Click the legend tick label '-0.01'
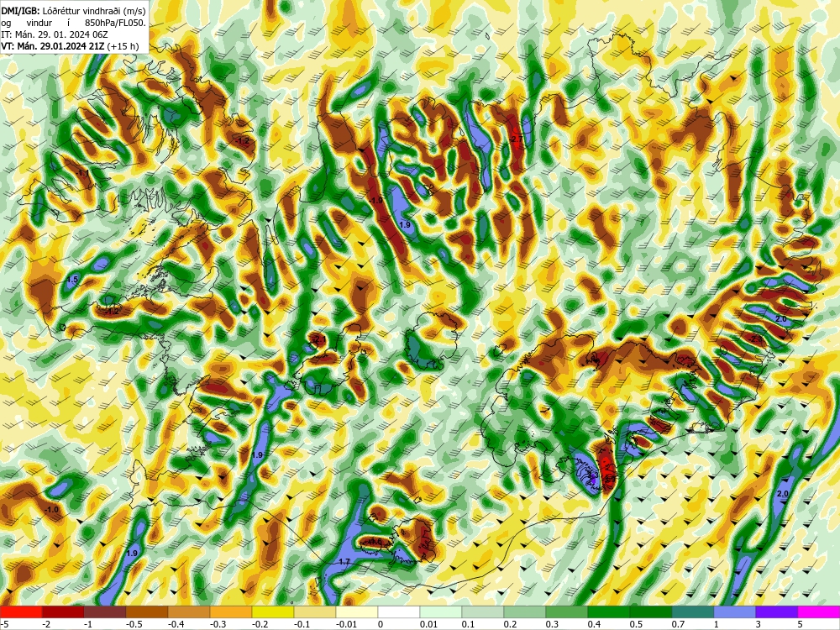840x630 pixels. coord(347,624)
